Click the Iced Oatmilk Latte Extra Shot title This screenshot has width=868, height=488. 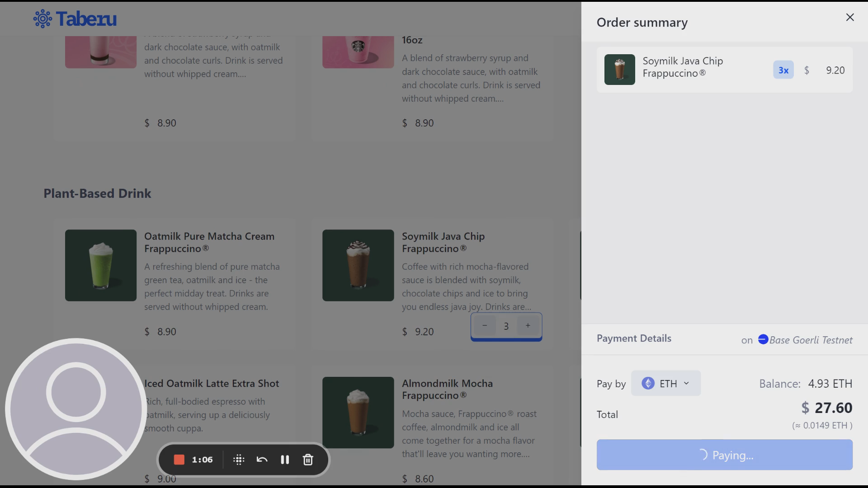pos(212,383)
